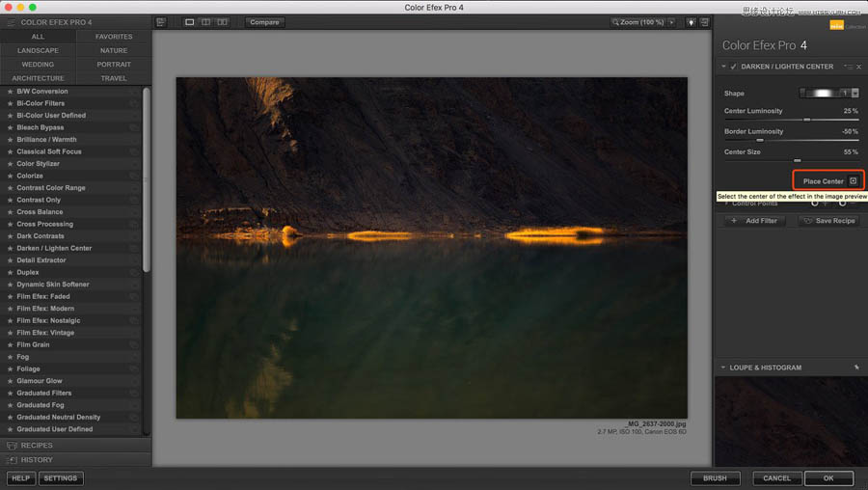Click the zoom magnifier icon
This screenshot has width=868, height=490.
[x=615, y=22]
